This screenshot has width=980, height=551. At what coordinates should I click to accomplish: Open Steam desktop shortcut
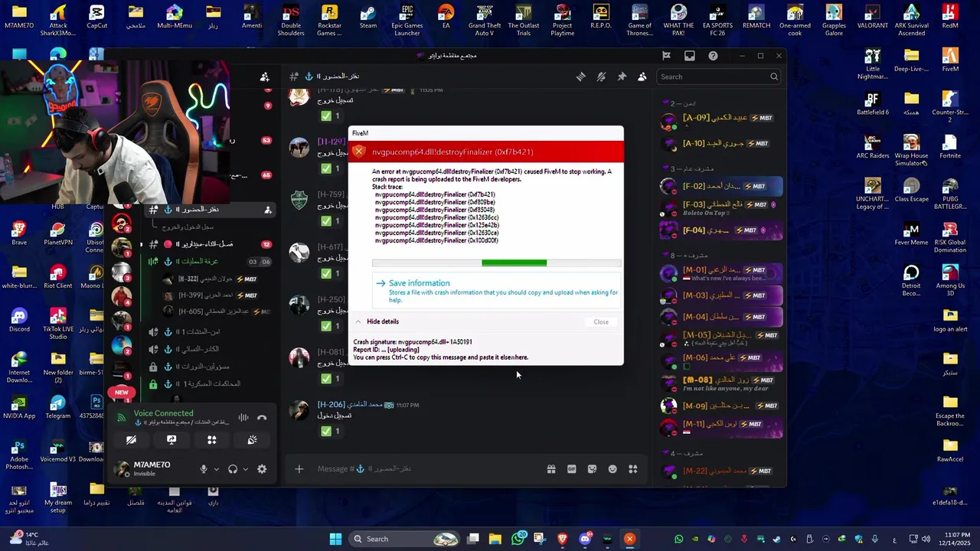coord(368,17)
